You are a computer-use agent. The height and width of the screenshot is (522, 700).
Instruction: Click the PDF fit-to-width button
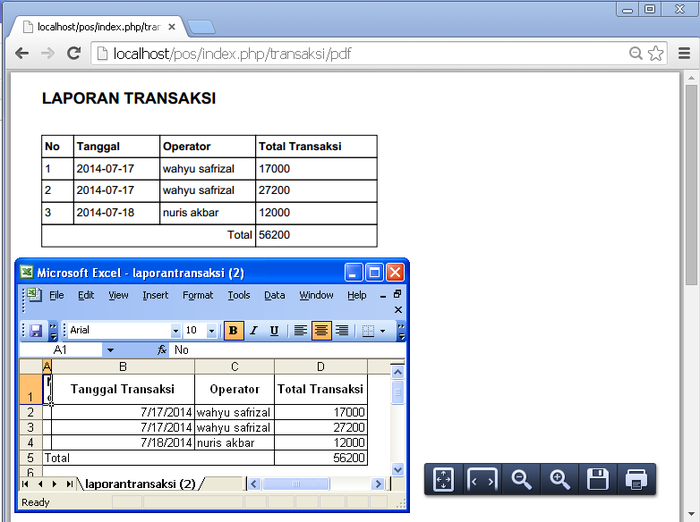pyautogui.click(x=482, y=480)
